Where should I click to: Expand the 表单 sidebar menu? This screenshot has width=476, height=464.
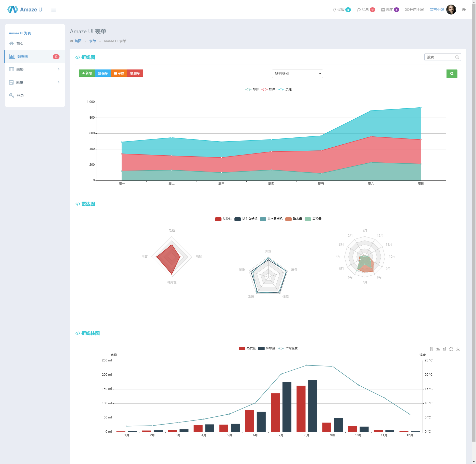click(x=35, y=82)
